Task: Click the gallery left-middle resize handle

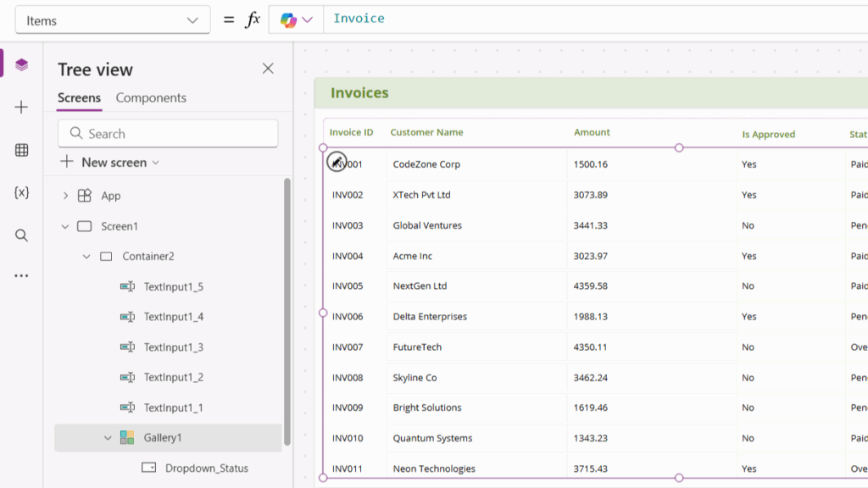Action: [x=323, y=313]
